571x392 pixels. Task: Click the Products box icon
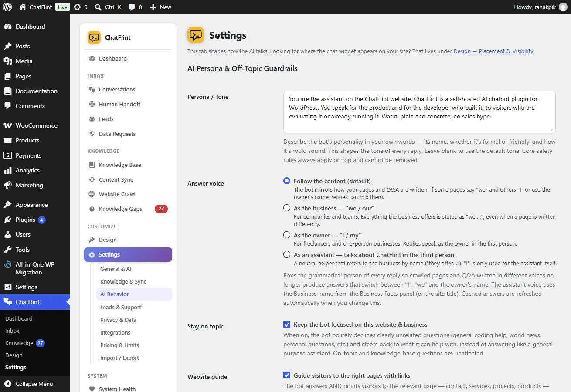tap(8, 140)
